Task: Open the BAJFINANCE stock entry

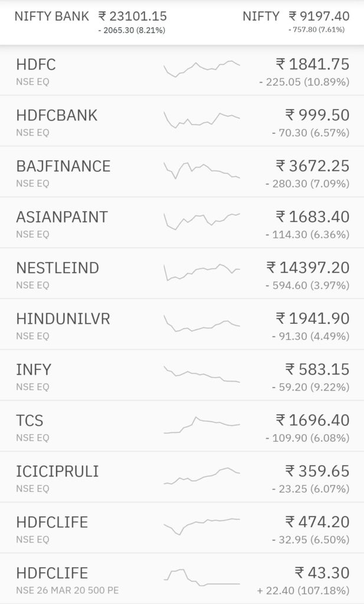Action: coord(63,166)
